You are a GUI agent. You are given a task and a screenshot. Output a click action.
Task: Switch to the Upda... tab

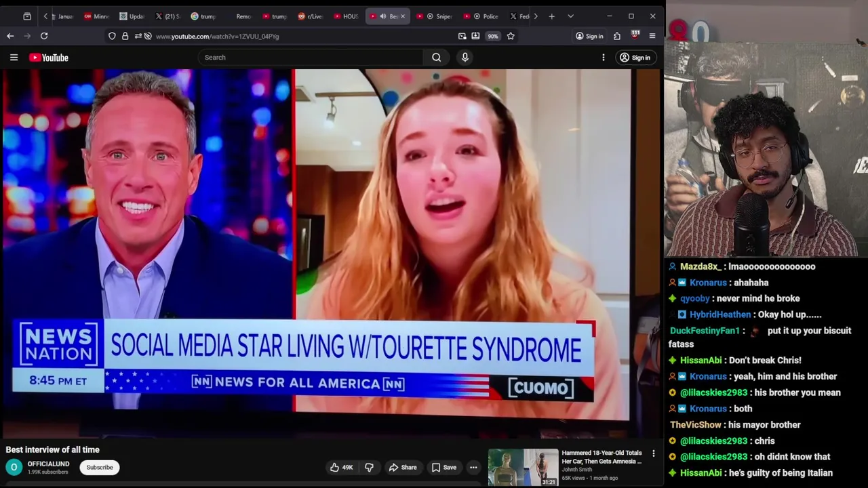pyautogui.click(x=132, y=16)
